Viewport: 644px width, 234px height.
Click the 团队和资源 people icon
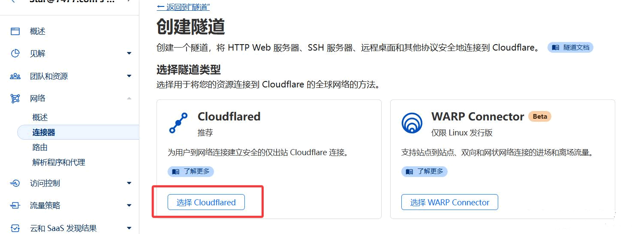[15, 76]
